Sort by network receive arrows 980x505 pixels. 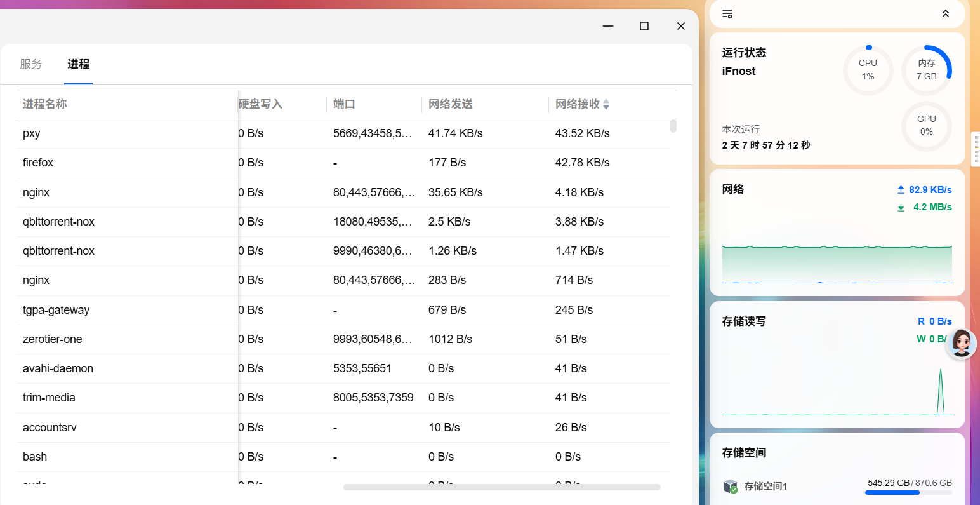click(x=606, y=104)
